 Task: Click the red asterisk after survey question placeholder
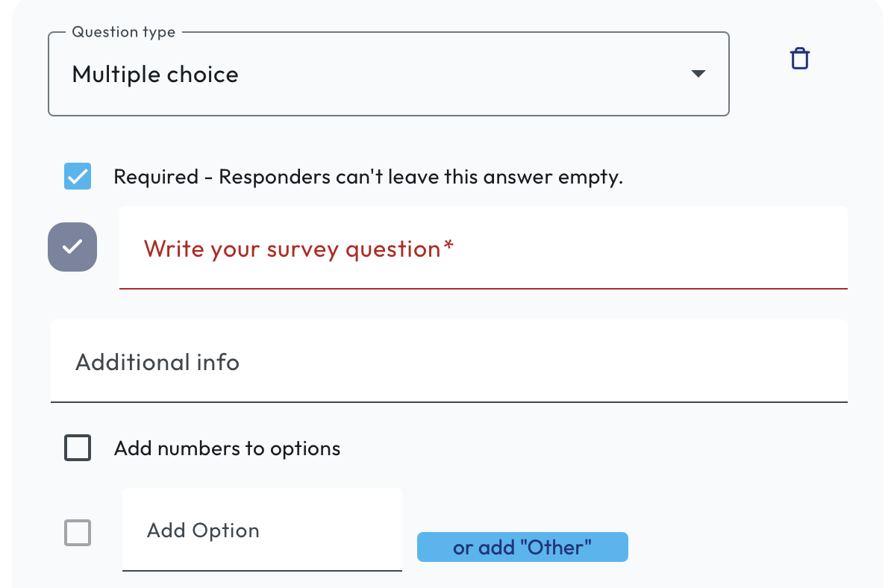coord(448,247)
